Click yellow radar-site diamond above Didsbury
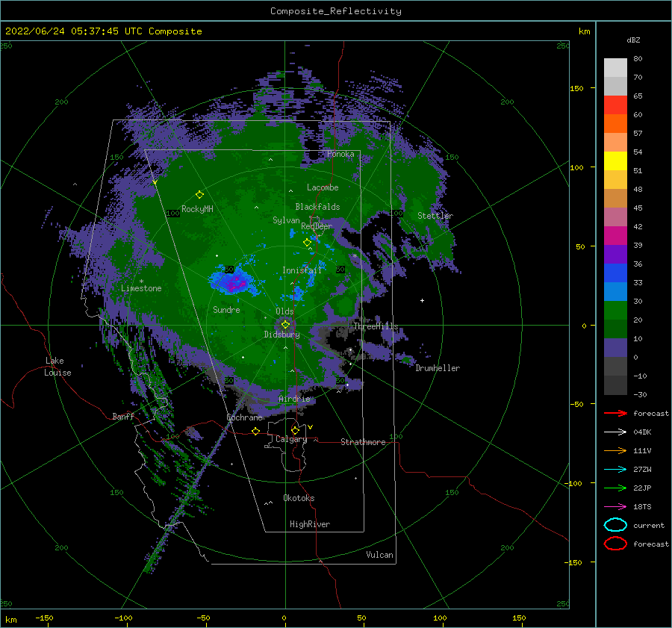The height and width of the screenshot is (628, 672). tap(285, 325)
